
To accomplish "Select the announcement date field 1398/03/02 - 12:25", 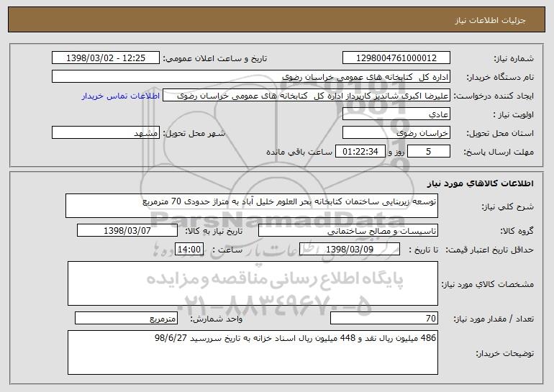I will point(106,58).
